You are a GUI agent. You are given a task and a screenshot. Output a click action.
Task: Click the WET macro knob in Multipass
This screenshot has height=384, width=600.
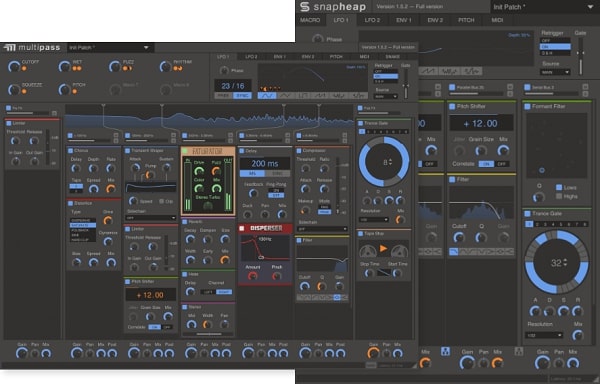(x=64, y=66)
